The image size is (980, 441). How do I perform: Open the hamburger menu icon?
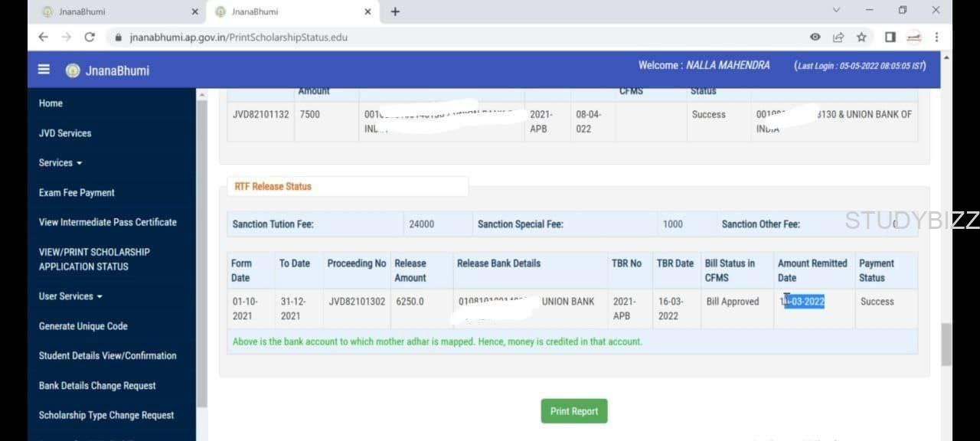tap(44, 68)
